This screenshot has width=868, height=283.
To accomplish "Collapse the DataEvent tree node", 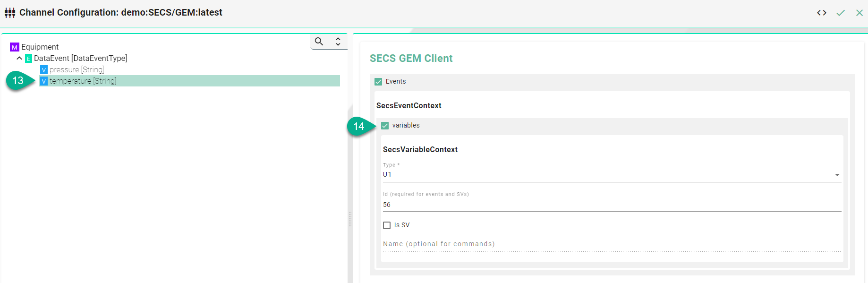I will [19, 59].
